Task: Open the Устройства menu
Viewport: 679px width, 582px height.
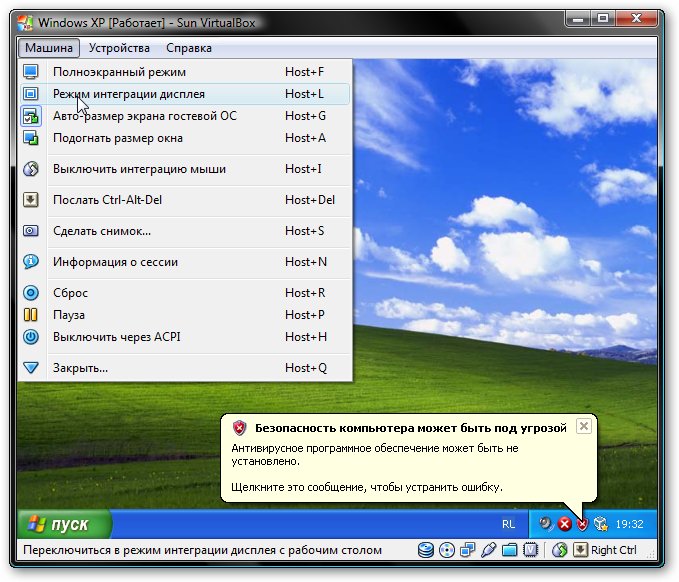Action: pos(119,48)
